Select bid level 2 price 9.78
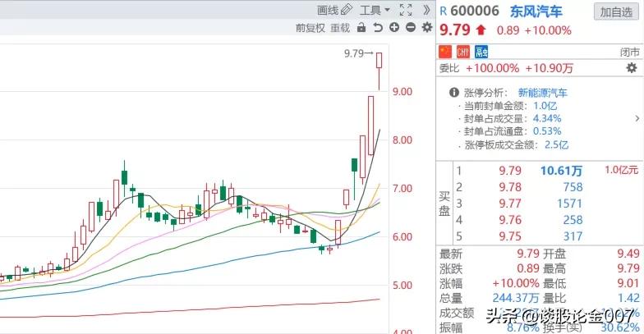The height and width of the screenshot is (334, 644). coord(510,187)
